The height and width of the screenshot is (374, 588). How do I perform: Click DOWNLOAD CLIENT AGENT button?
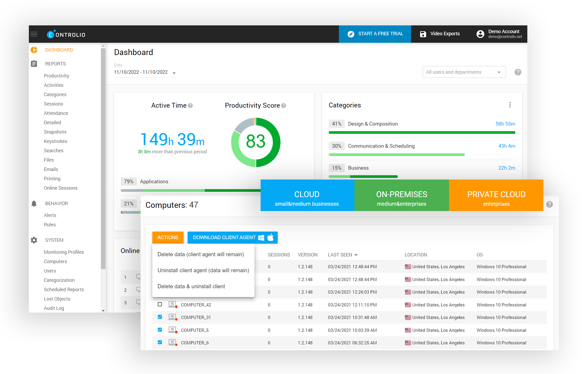233,237
